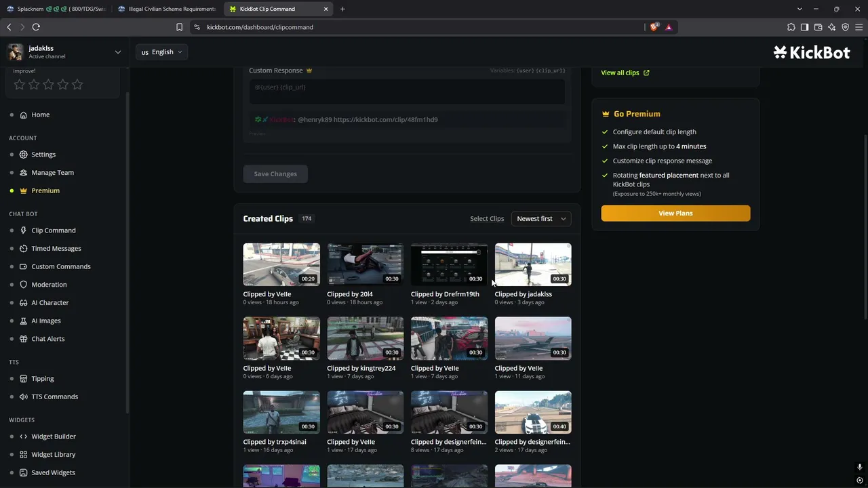
Task: Expand the jadaklss channel switcher
Action: 118,52
